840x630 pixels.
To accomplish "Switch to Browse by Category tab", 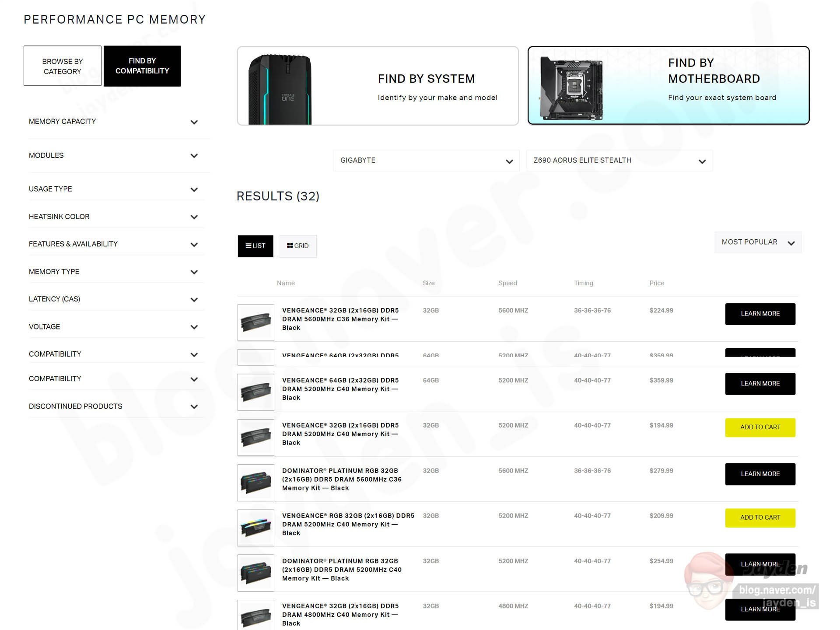I will (63, 66).
